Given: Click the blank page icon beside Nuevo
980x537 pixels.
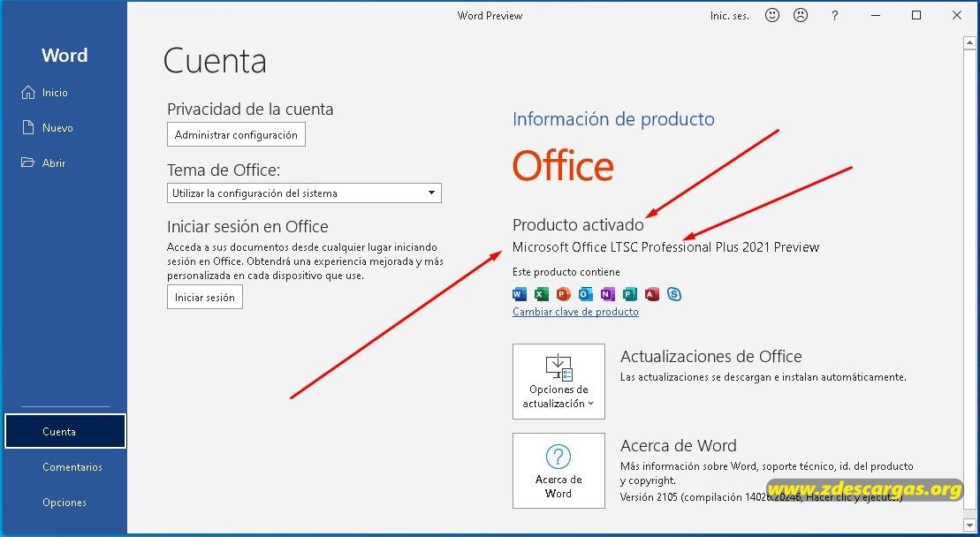Looking at the screenshot, I should [x=28, y=127].
